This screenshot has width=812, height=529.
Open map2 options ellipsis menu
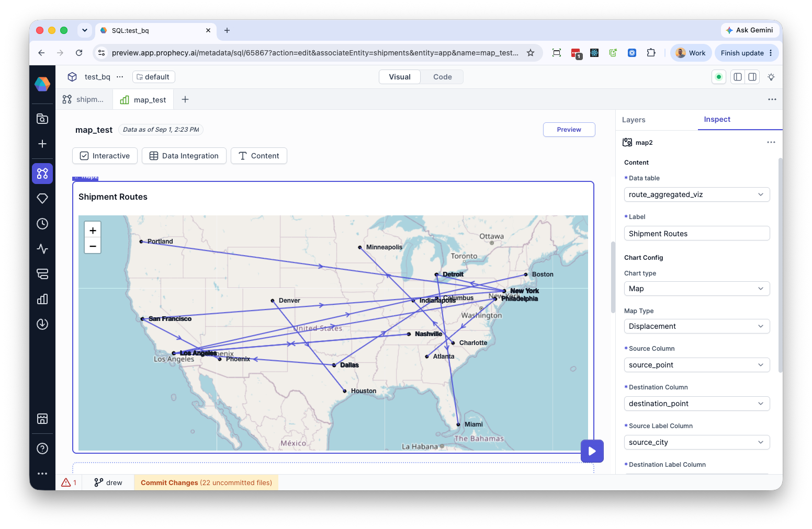pos(771,142)
